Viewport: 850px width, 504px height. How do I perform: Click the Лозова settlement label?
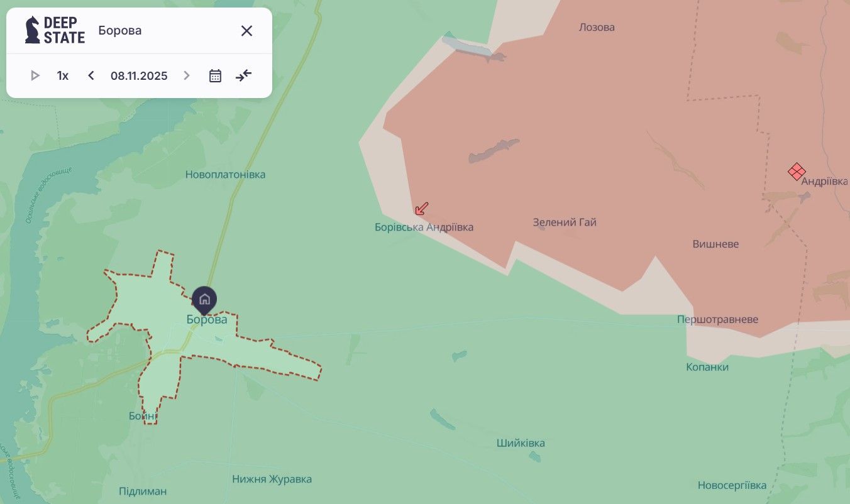(x=597, y=28)
